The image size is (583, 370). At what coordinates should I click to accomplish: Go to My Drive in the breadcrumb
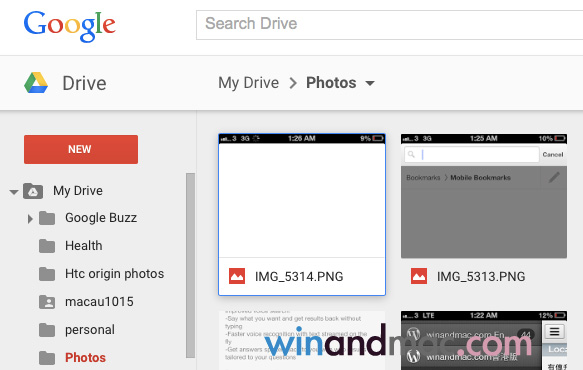coord(248,83)
